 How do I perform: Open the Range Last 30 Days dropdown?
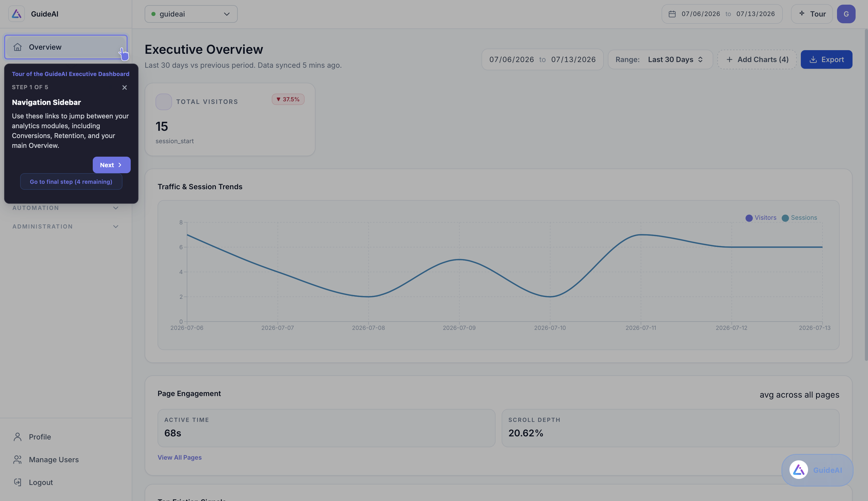click(x=660, y=59)
